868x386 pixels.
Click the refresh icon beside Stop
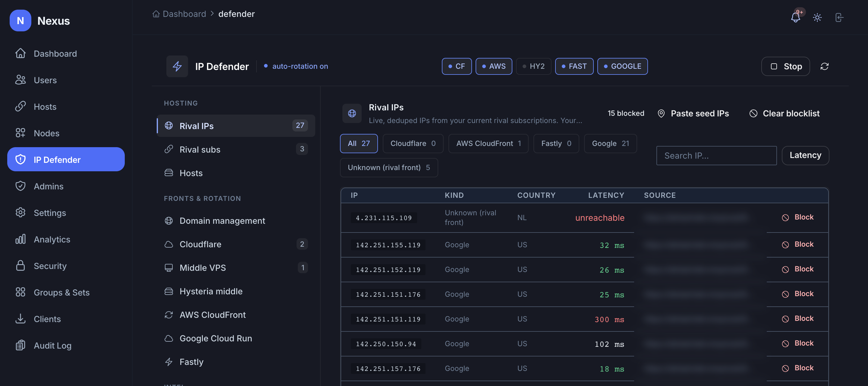[x=824, y=66]
